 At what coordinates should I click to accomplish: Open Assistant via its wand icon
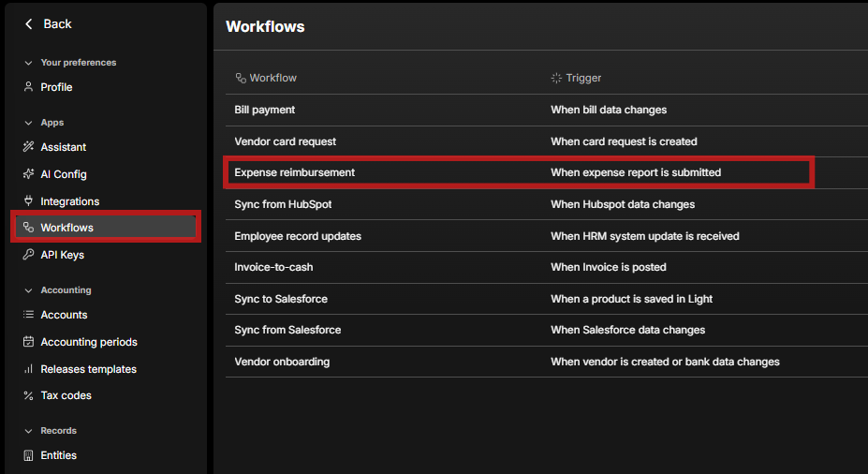click(x=28, y=147)
